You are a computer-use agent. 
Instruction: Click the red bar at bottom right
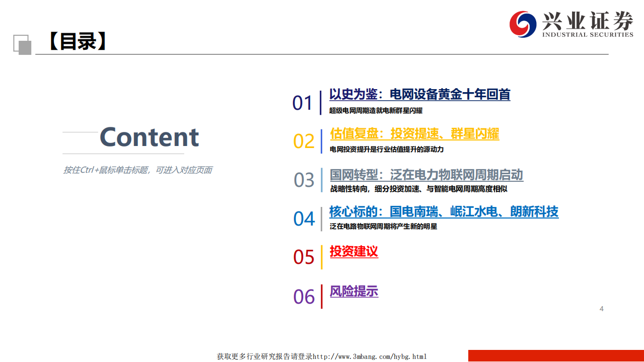click(x=555, y=354)
